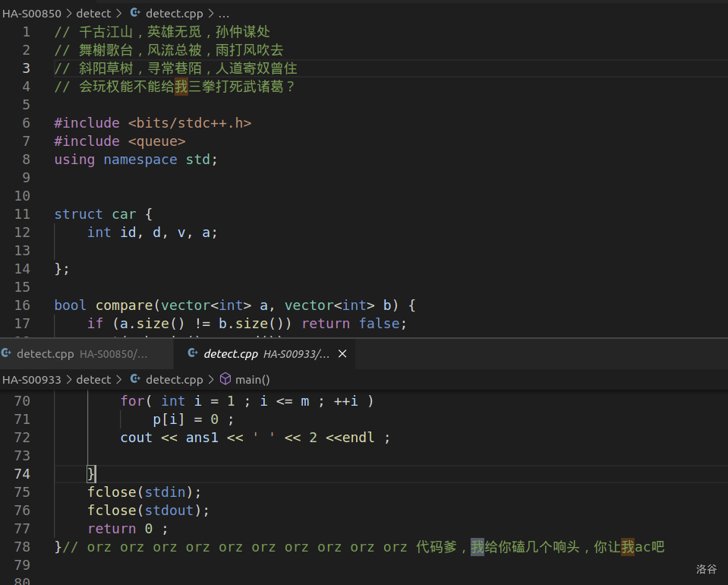Image resolution: width=728 pixels, height=585 pixels.
Task: Click the '// orz orz orz' comment on line 78
Action: coord(364,546)
